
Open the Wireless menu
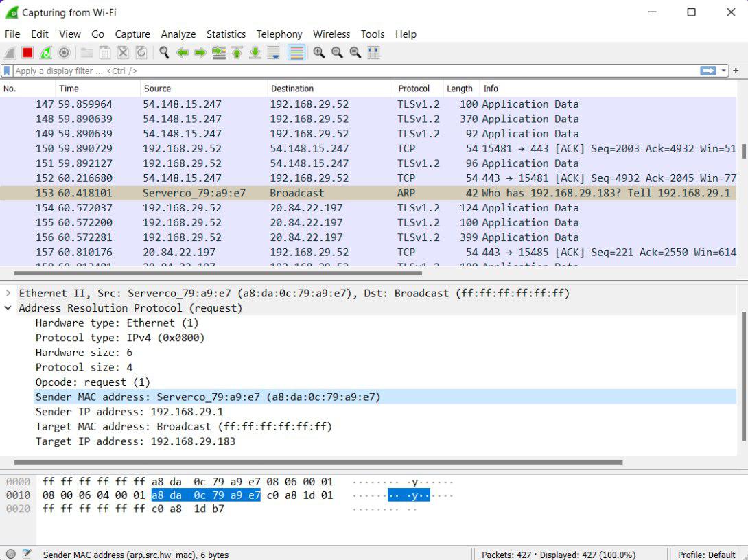click(x=331, y=34)
